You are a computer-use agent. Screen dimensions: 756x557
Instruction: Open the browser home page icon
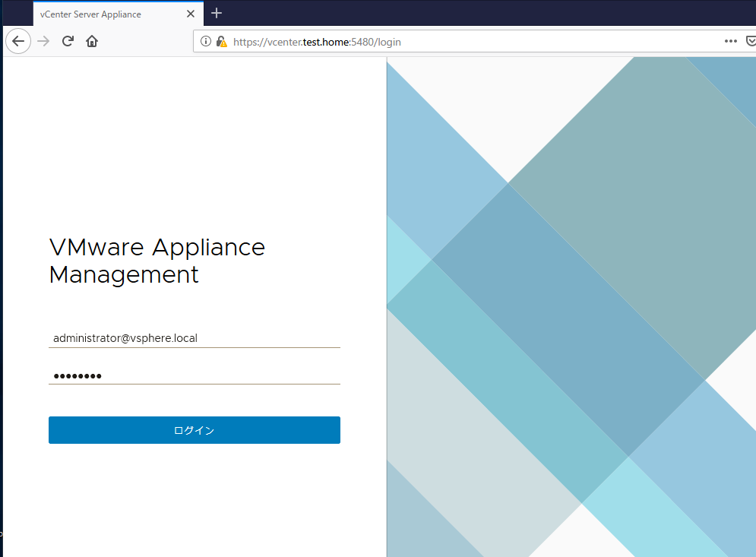pyautogui.click(x=92, y=42)
